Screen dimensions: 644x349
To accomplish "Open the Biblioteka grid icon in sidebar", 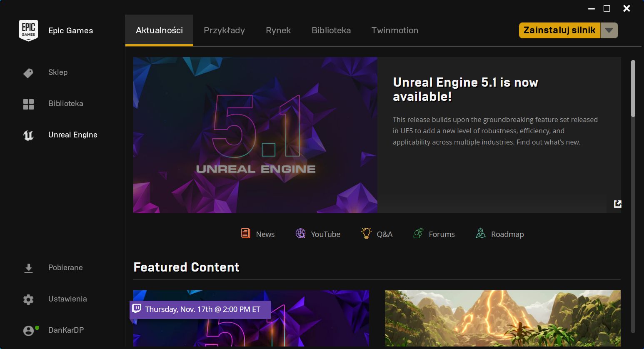I will coord(28,104).
